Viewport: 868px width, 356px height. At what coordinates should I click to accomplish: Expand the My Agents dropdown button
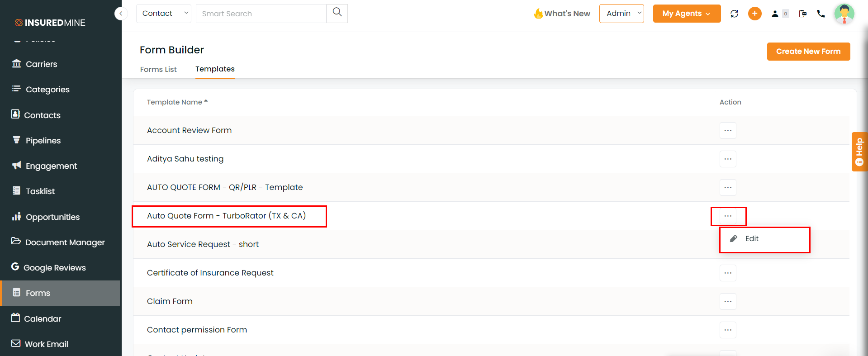coord(687,14)
